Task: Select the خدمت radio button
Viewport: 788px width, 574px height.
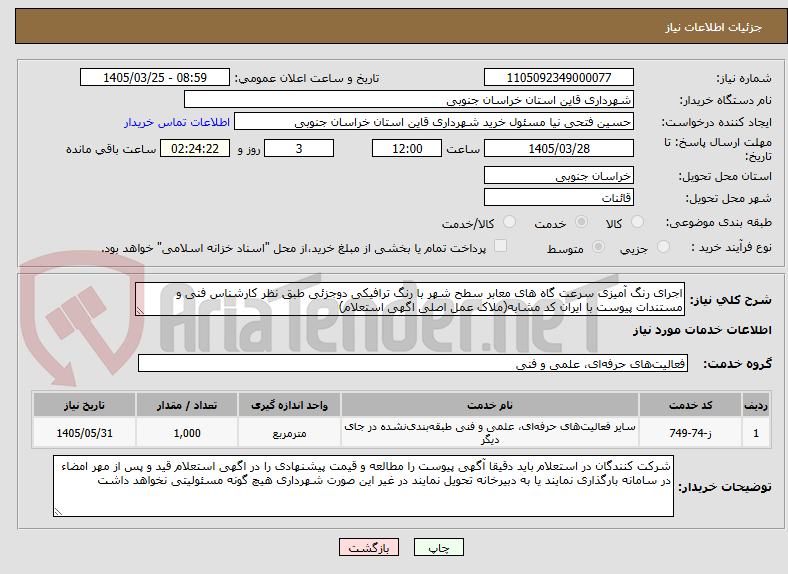Action: [581, 222]
